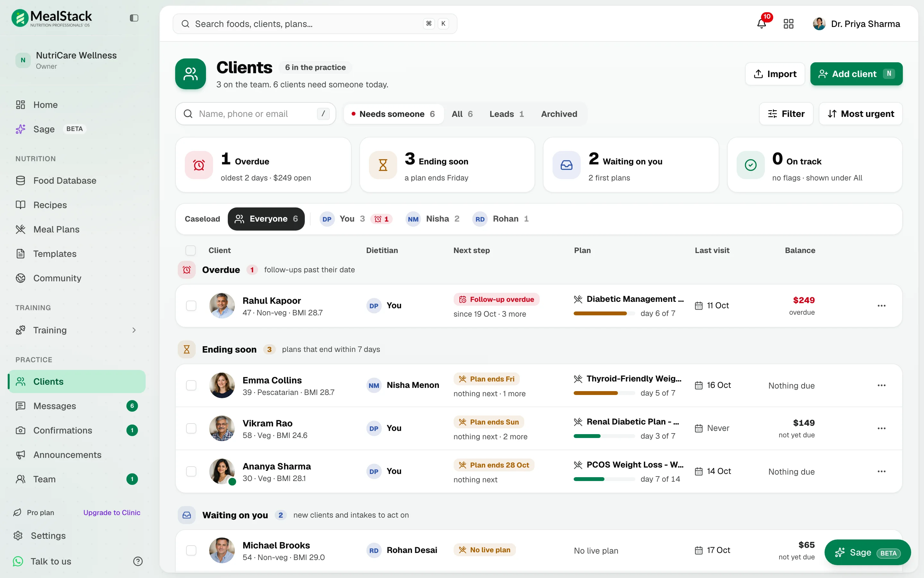The image size is (924, 578).
Task: Open Announcements megaphone
Action: [x=21, y=455]
